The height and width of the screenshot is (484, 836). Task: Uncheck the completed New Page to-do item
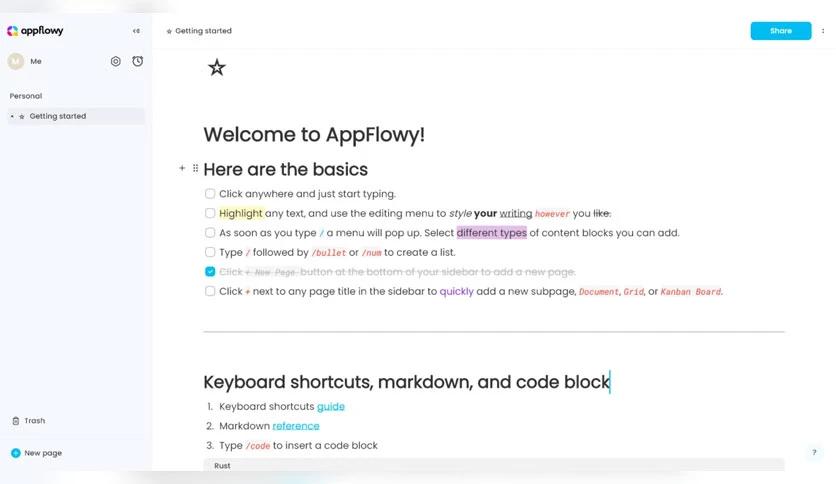[x=210, y=272]
